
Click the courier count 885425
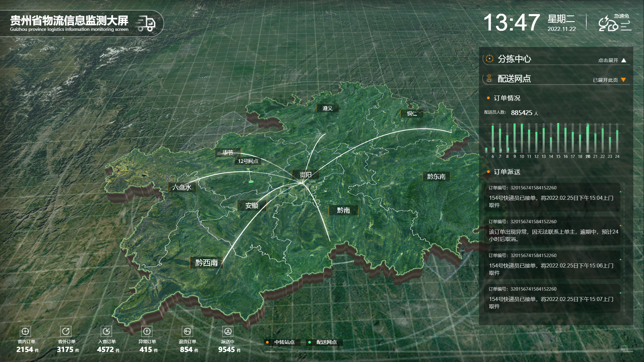click(x=522, y=113)
